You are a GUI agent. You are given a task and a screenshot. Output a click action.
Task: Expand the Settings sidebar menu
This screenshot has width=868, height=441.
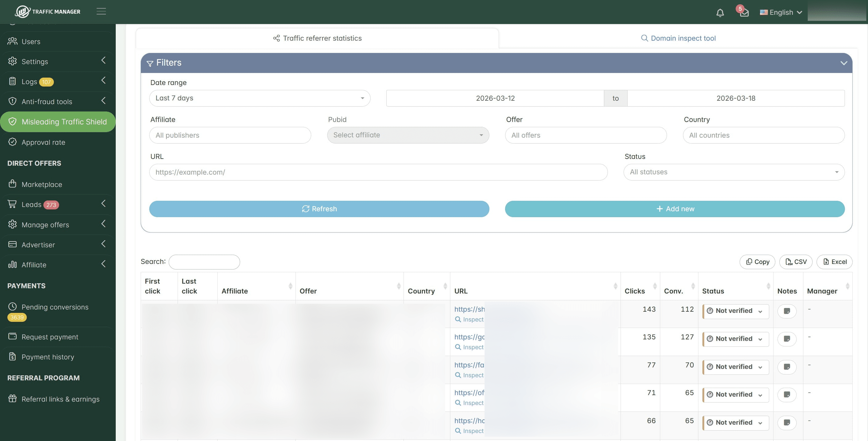58,61
